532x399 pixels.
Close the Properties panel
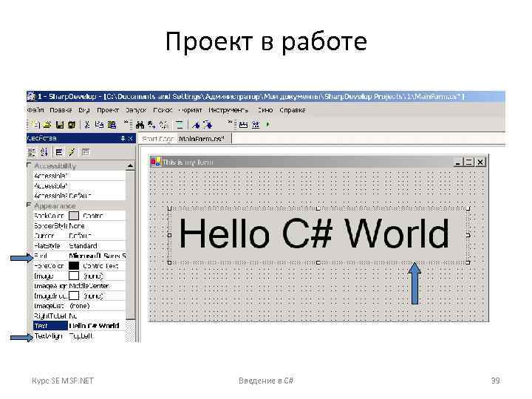click(130, 138)
